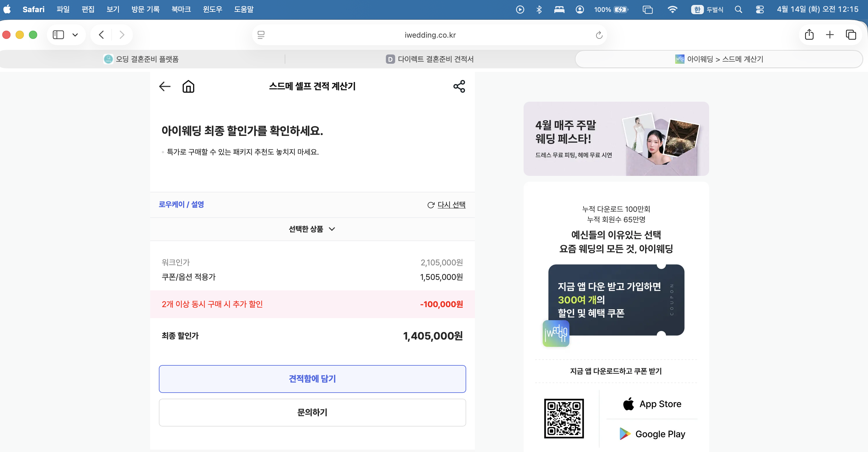Click the Bluetooth icon in the menu bar
The height and width of the screenshot is (452, 868).
click(539, 9)
